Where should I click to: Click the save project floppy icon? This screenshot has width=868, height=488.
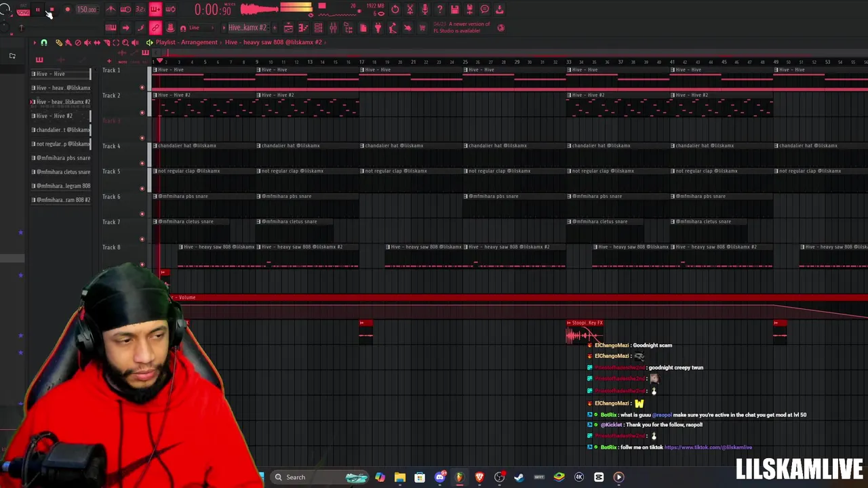point(455,9)
